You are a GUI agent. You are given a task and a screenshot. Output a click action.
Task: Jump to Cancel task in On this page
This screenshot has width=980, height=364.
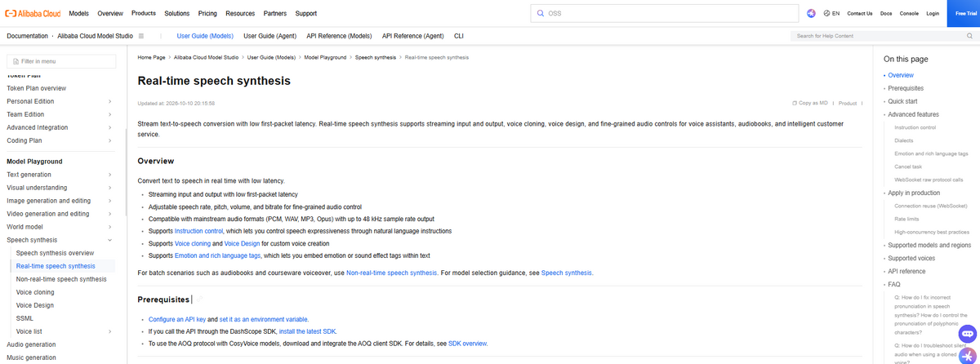(908, 166)
